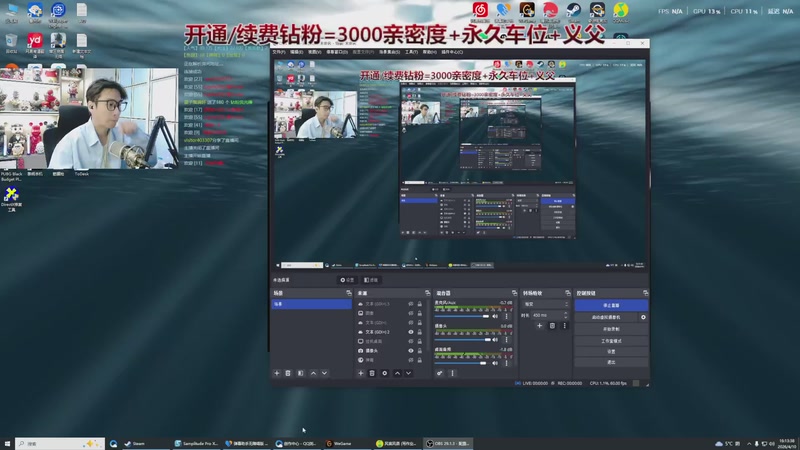The width and height of the screenshot is (800, 450).
Task: Pop out the Scenes dock panel
Action: [349, 293]
